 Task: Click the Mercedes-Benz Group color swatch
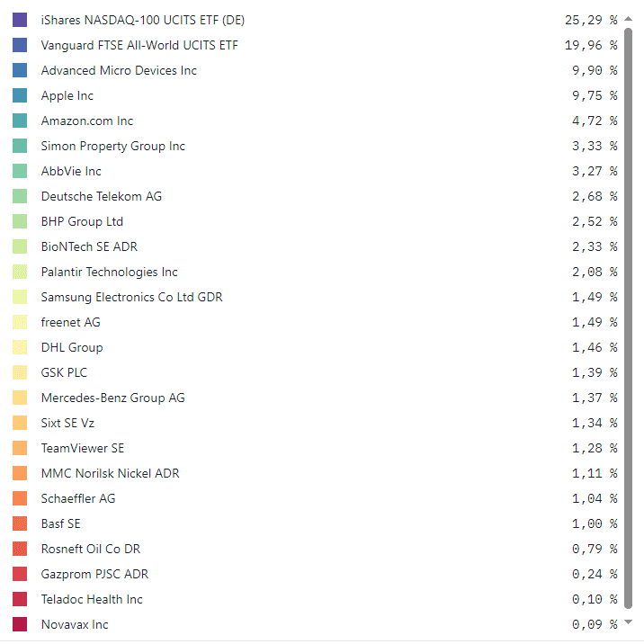pos(20,398)
